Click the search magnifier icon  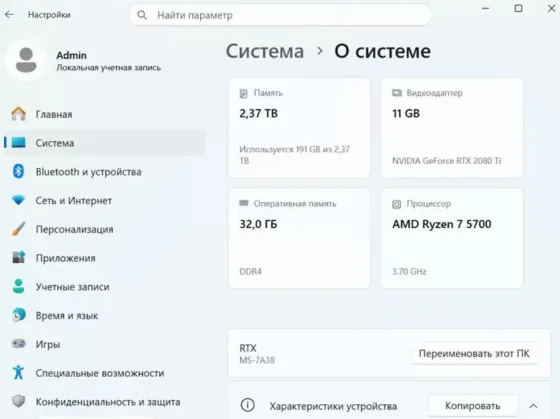tap(142, 15)
